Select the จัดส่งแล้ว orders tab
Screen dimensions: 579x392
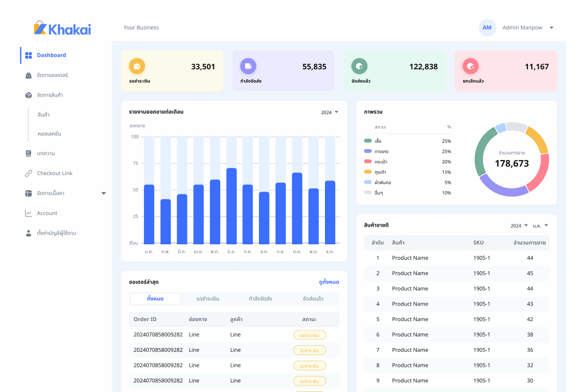313,299
